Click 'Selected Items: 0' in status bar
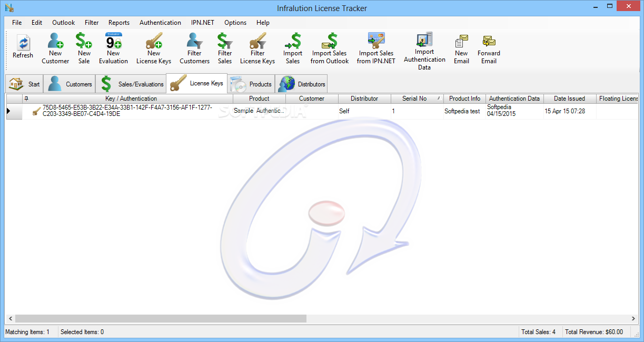Image resolution: width=644 pixels, height=342 pixels. click(82, 332)
